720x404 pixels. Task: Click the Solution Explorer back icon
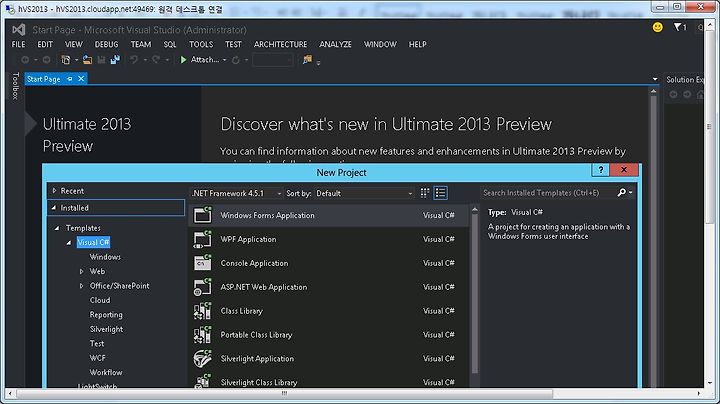(673, 94)
